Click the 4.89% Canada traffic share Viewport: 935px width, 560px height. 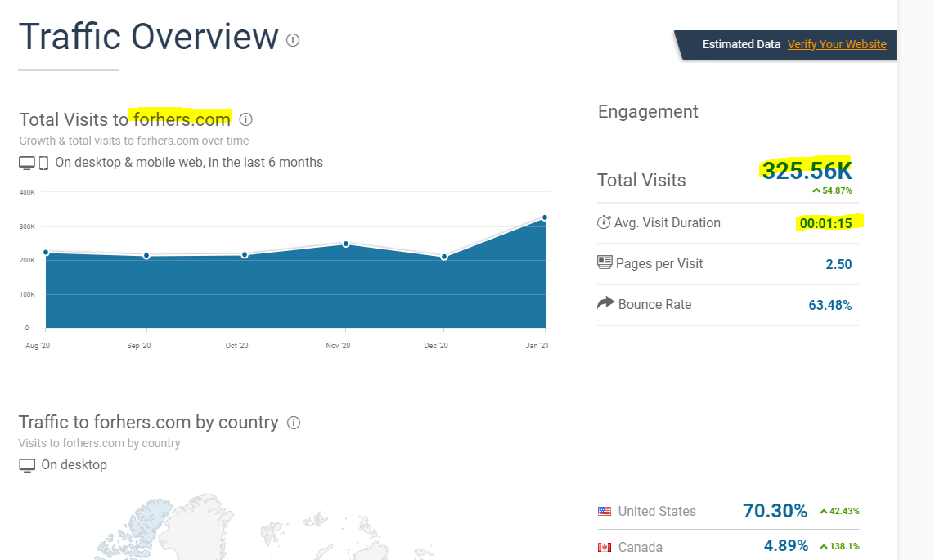pos(786,546)
